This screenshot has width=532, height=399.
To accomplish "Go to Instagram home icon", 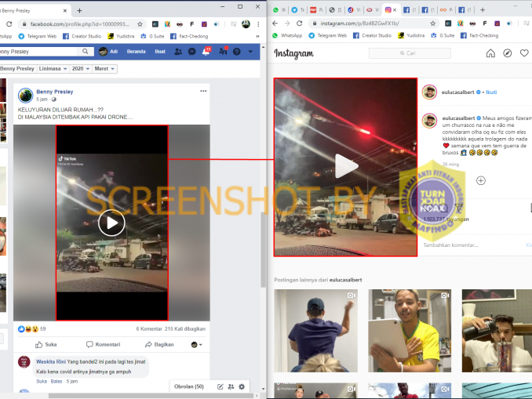I will (x=490, y=53).
